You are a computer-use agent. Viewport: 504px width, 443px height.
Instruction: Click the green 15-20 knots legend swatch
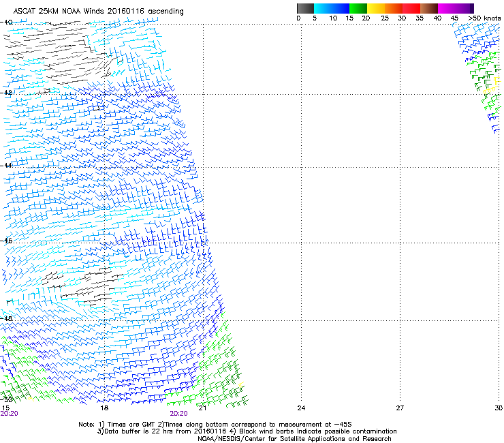pyautogui.click(x=358, y=8)
